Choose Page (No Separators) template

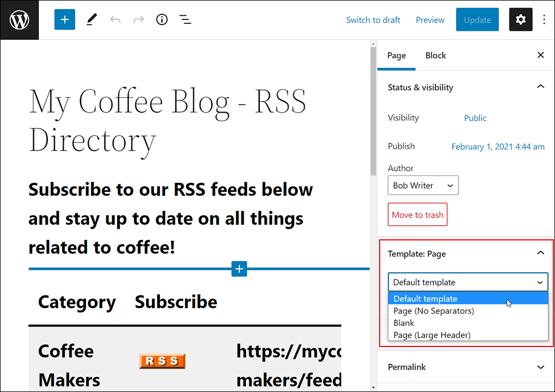pyautogui.click(x=468, y=311)
